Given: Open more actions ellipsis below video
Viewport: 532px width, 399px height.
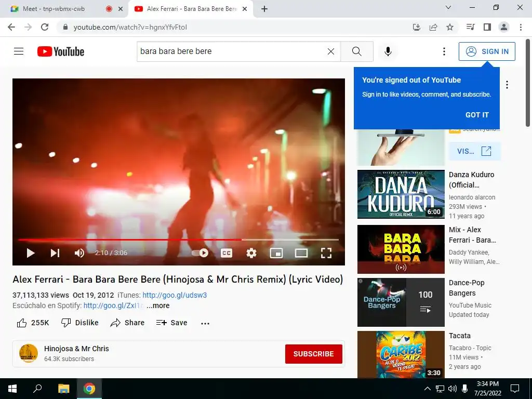Looking at the screenshot, I should tap(205, 323).
